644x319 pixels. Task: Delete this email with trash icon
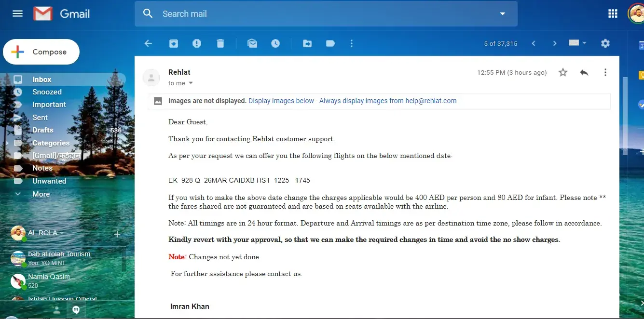tap(220, 43)
